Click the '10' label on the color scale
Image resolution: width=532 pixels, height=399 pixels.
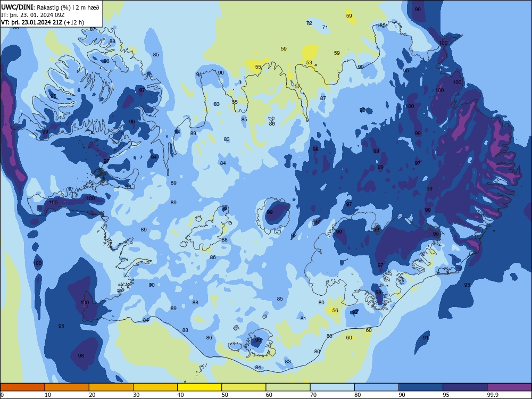click(x=48, y=395)
